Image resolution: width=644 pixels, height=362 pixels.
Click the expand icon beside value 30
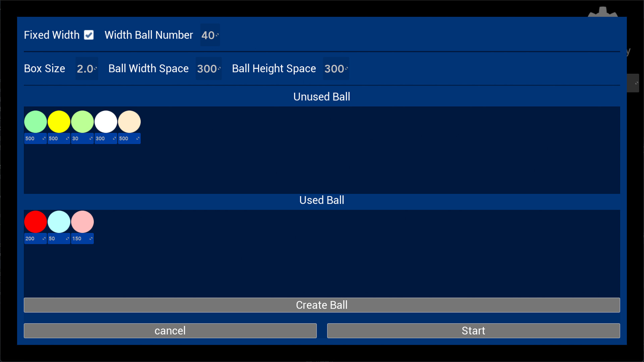(x=91, y=138)
